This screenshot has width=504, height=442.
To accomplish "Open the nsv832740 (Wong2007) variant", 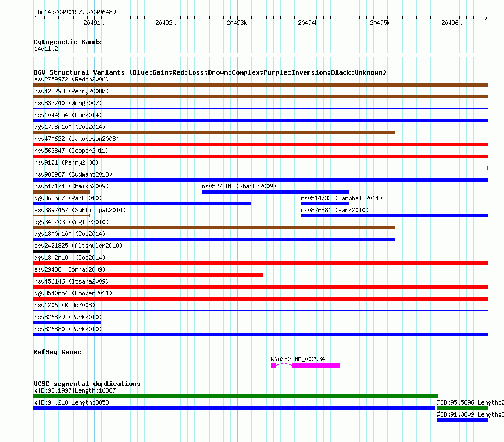I will click(x=68, y=103).
